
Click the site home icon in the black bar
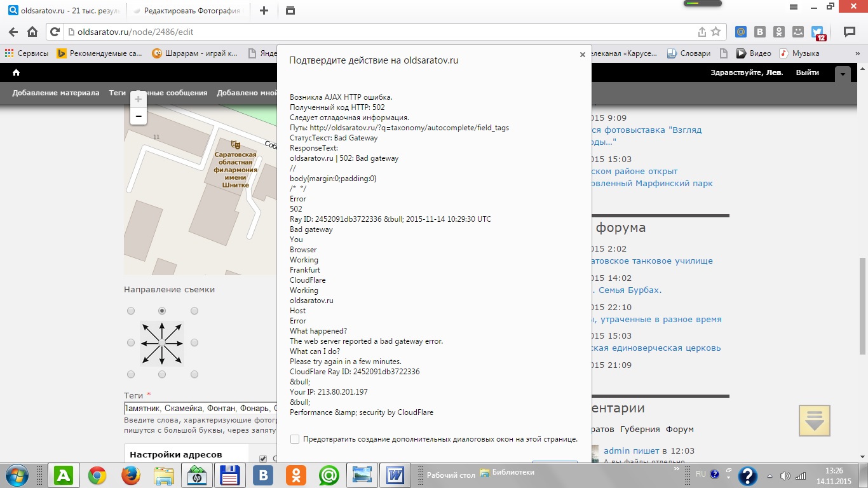click(x=16, y=72)
